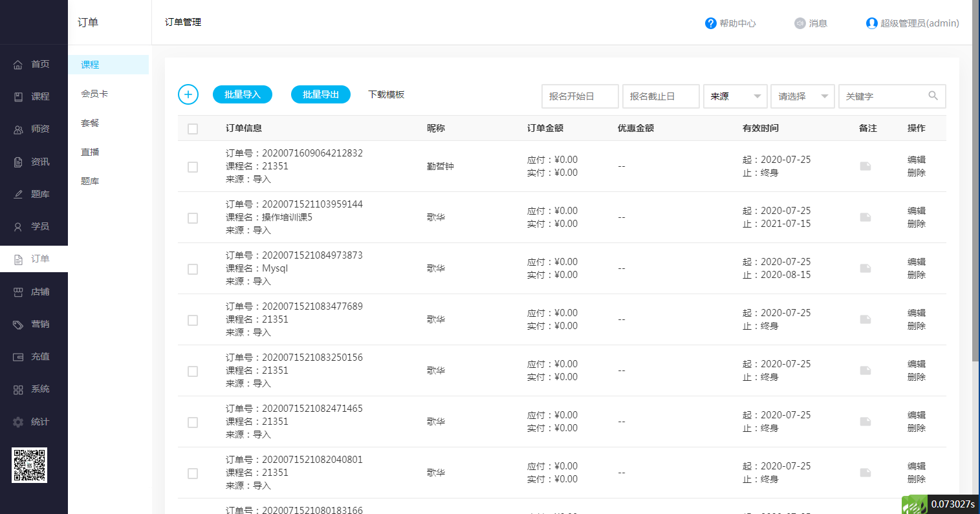This screenshot has height=514, width=980.
Task: Open the Help Center question mark icon
Action: point(710,23)
